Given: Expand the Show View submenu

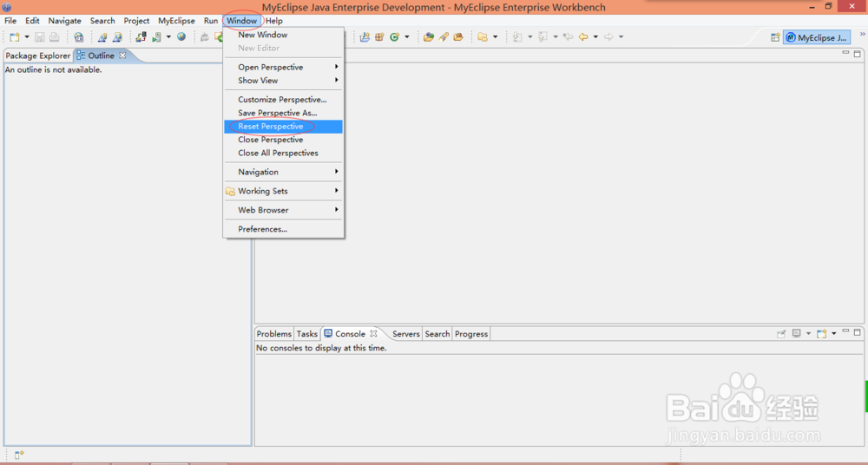Looking at the screenshot, I should 283,81.
